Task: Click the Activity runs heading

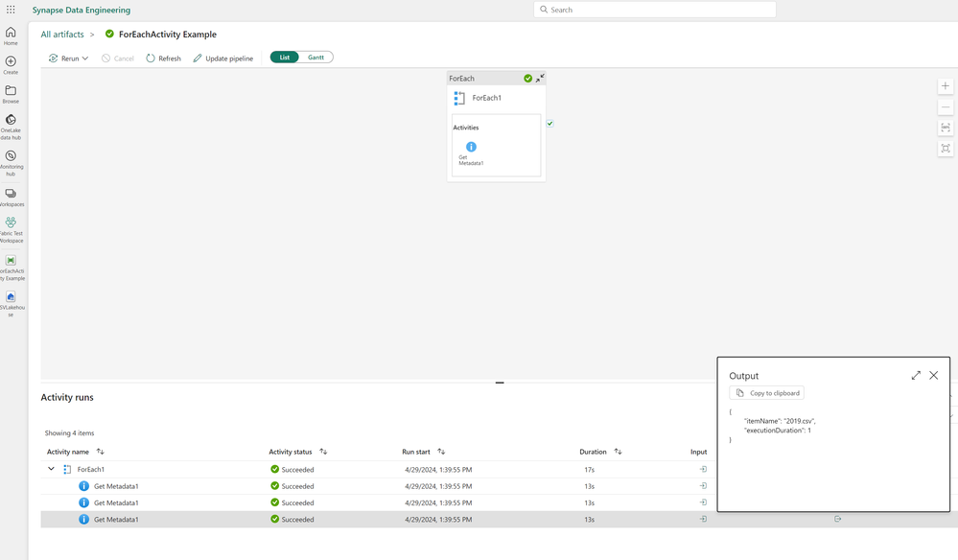Action: click(67, 397)
